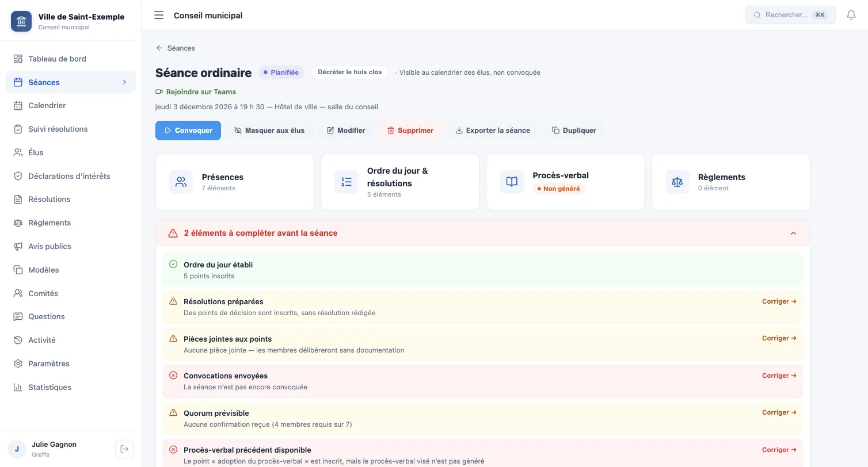Click the red cross icon for Convocations envoyées

click(173, 376)
